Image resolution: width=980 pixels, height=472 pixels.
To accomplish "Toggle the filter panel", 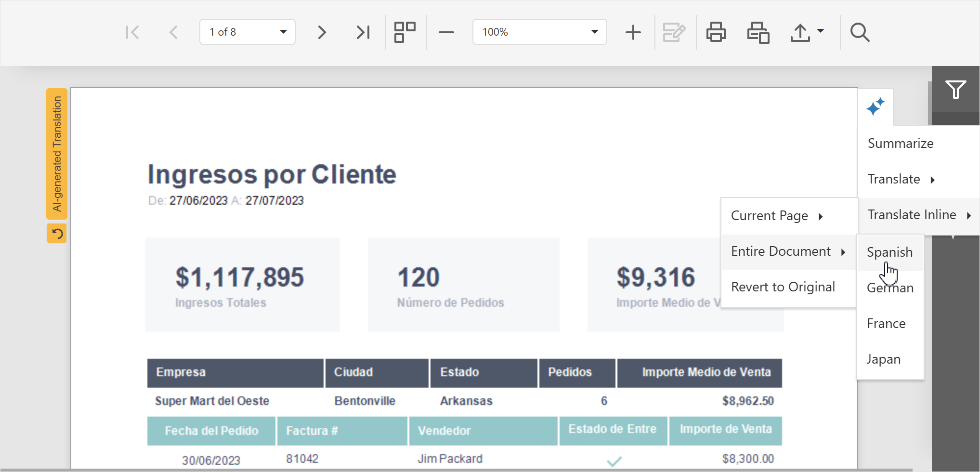I will pos(956,89).
